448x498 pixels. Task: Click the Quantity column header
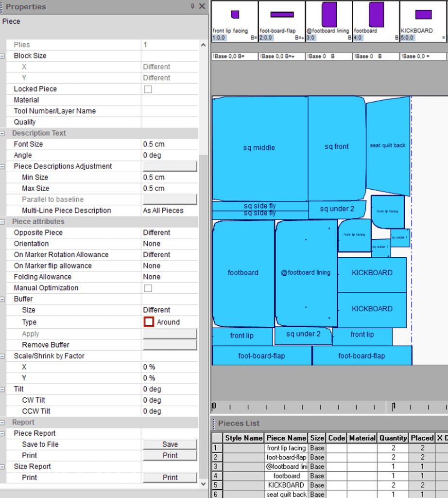pos(393,438)
